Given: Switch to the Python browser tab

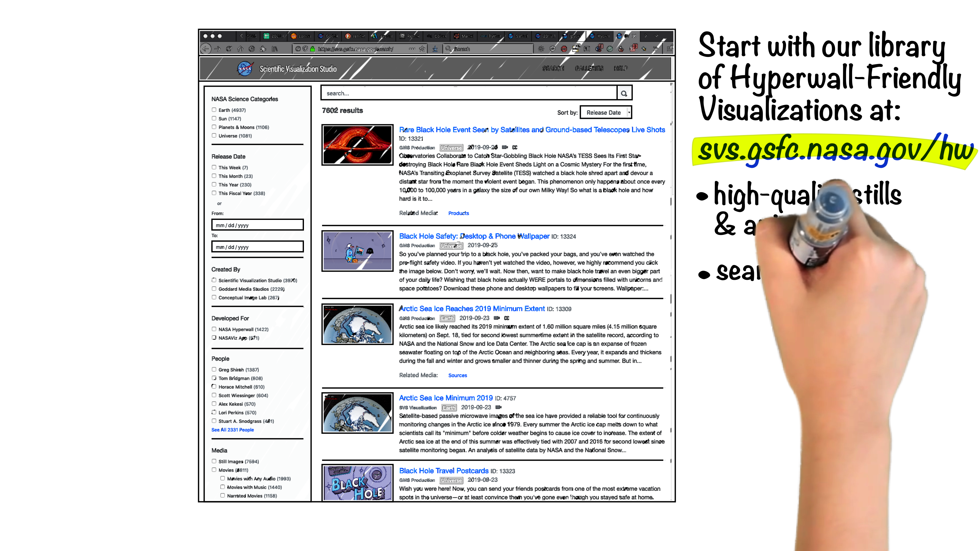Looking at the screenshot, I should [x=491, y=36].
